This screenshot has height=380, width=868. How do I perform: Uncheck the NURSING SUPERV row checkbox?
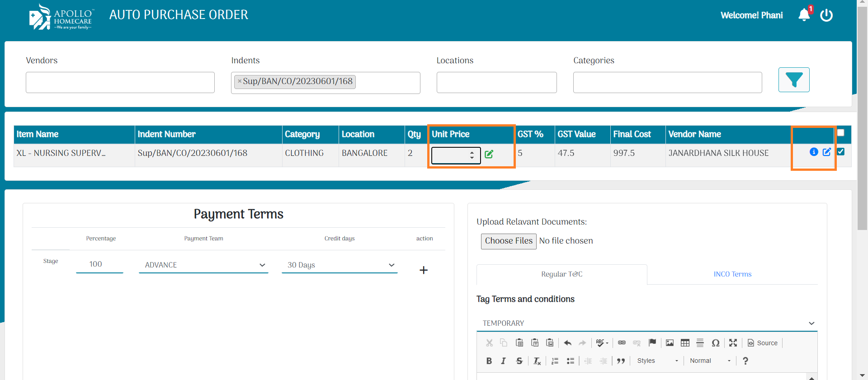[x=840, y=152]
